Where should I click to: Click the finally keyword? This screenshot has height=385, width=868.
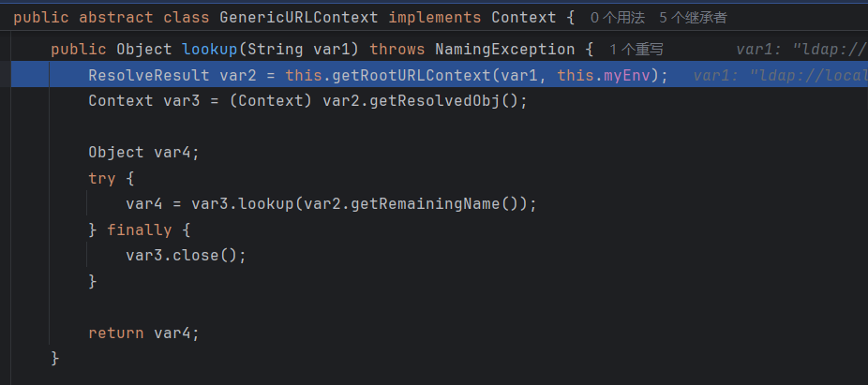(x=139, y=230)
